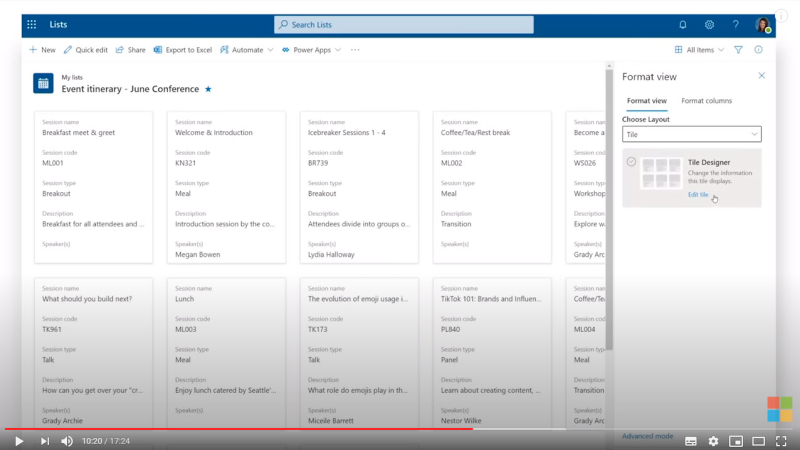Click the Search Lists field
This screenshot has height=450, width=800.
[404, 24]
